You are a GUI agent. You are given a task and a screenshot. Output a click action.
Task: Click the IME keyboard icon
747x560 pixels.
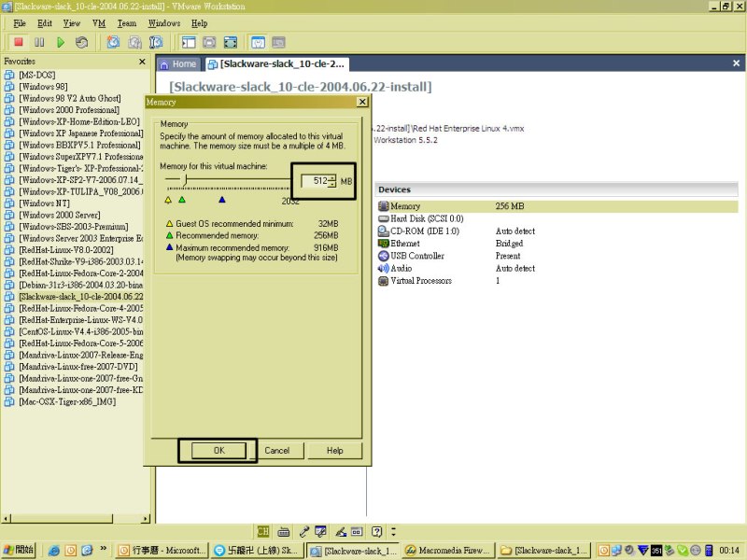point(284,531)
